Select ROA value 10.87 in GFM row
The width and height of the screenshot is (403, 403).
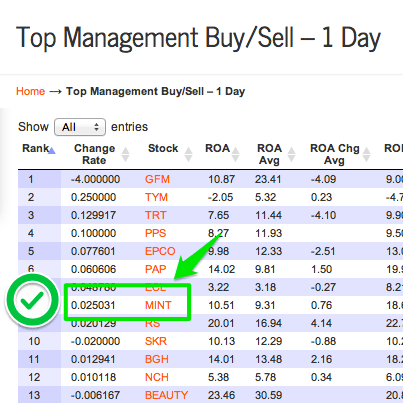click(221, 179)
